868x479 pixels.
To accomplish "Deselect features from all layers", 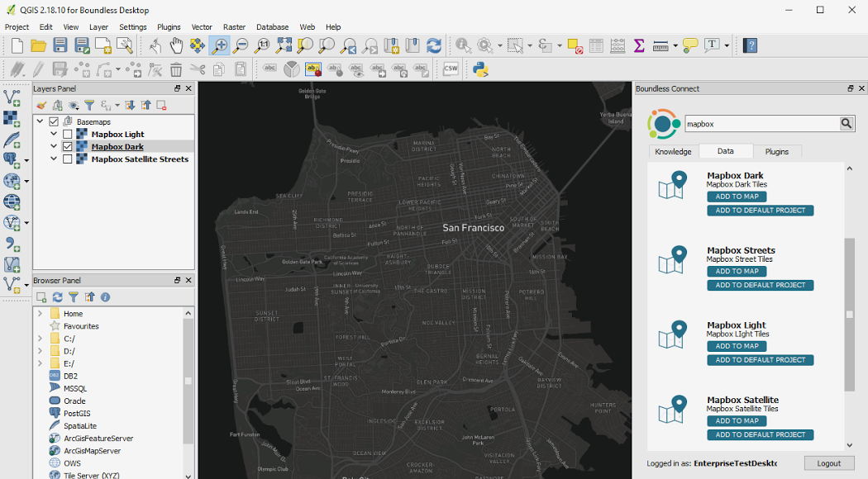I will click(575, 46).
